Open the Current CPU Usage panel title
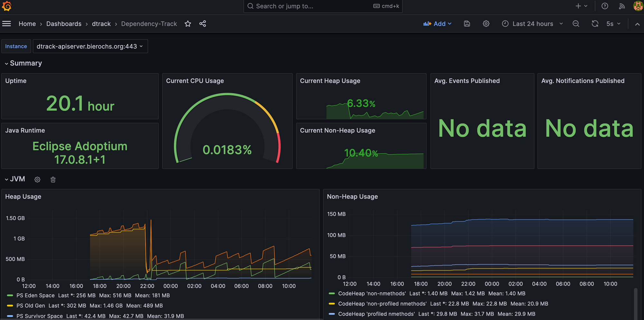The width and height of the screenshot is (644, 320). click(195, 81)
